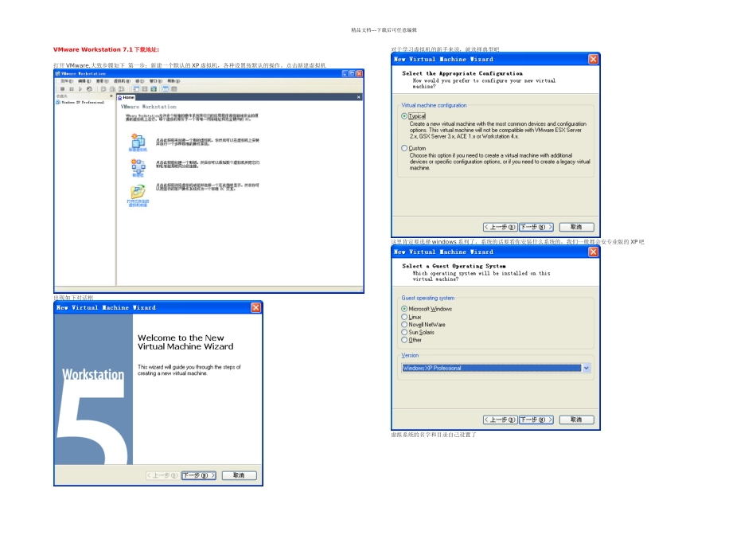Close the Appropriate Configuration wizard dialog
The height and width of the screenshot is (535, 756).
tap(594, 59)
